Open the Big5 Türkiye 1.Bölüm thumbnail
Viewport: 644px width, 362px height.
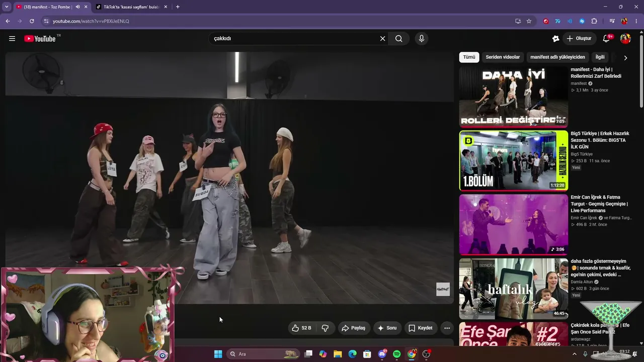pos(514,161)
